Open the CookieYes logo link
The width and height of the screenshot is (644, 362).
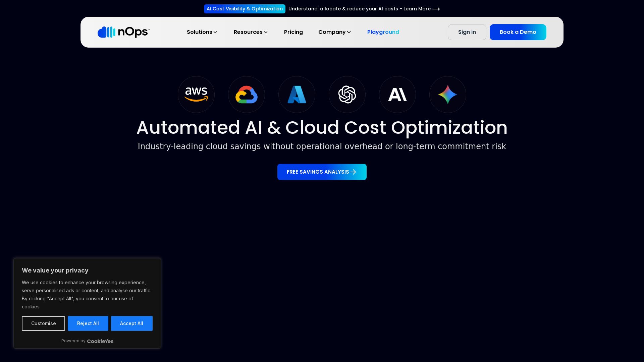(100, 341)
